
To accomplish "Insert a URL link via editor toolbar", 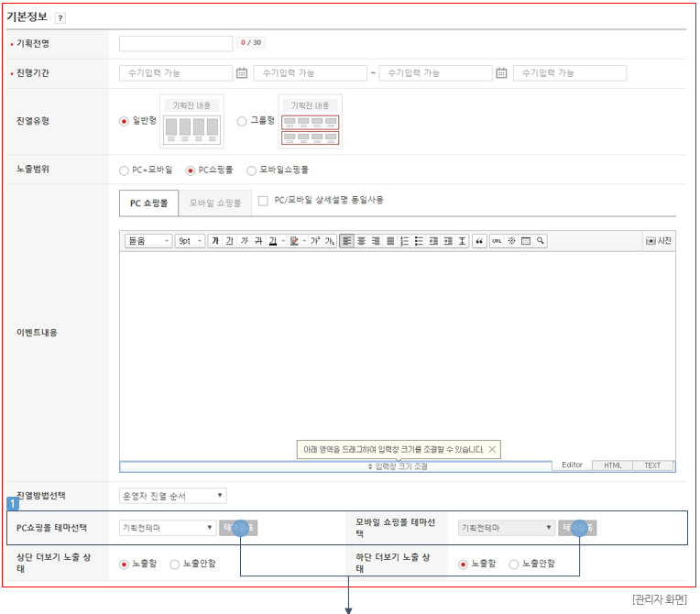I will (x=496, y=241).
